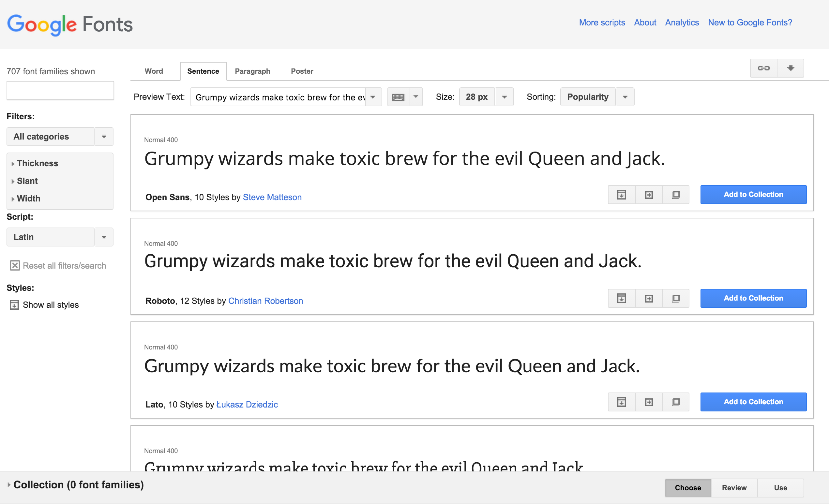Screen dimensions: 829x504
Task: Add Roboto to Collection
Action: click(x=753, y=298)
